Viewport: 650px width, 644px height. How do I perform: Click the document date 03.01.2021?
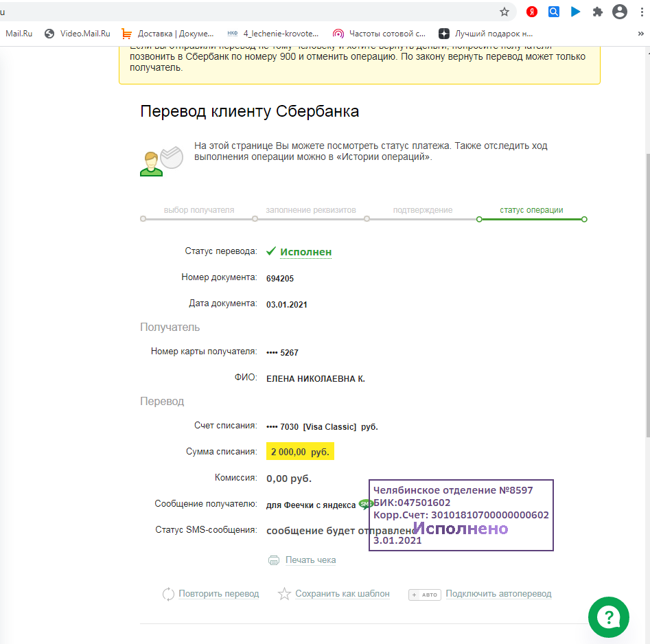[286, 305]
